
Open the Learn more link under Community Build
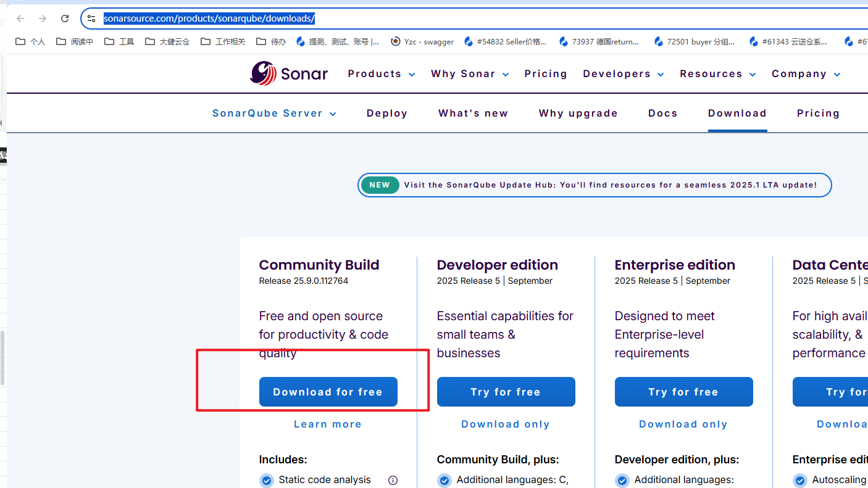(327, 424)
